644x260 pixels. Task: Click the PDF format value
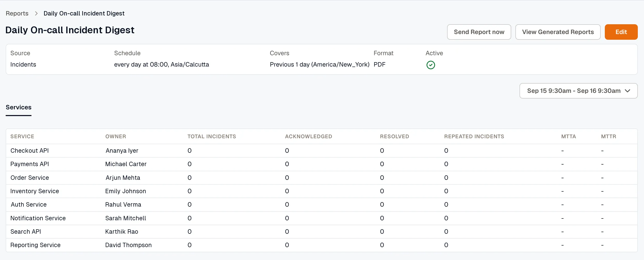click(x=379, y=64)
